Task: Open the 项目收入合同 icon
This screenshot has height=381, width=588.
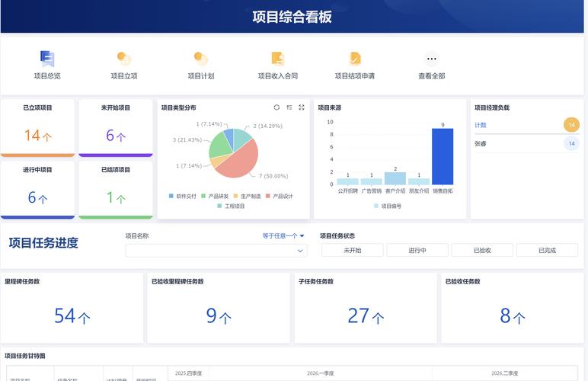Action: pos(278,59)
